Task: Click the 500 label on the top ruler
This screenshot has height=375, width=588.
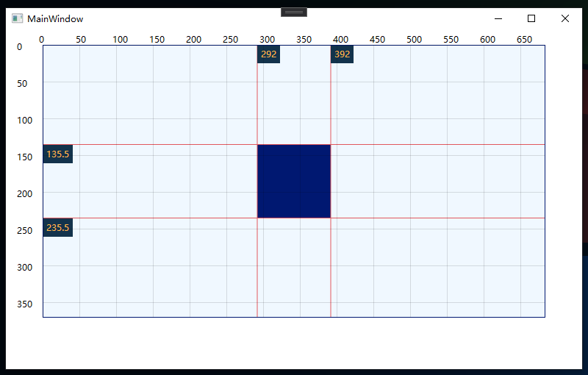Action: [414, 40]
